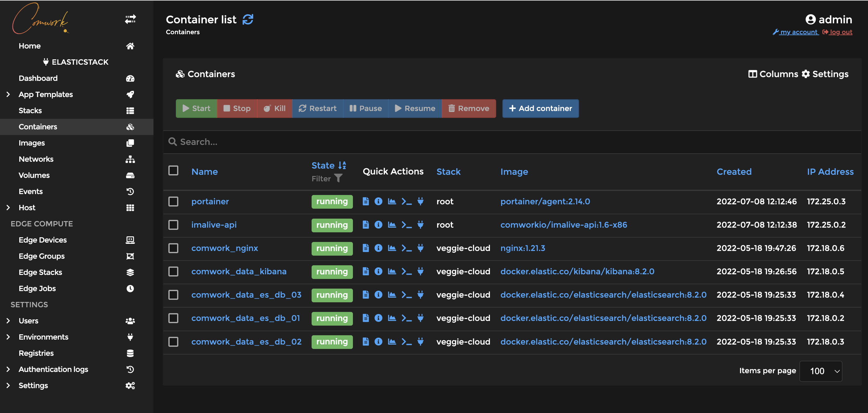The width and height of the screenshot is (868, 413).
Task: Open logs for comwork_data_es_db_02 container
Action: [366, 341]
